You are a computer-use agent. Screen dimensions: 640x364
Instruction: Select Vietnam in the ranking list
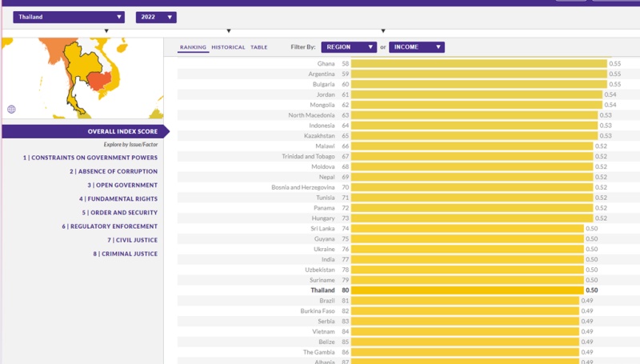[324, 331]
